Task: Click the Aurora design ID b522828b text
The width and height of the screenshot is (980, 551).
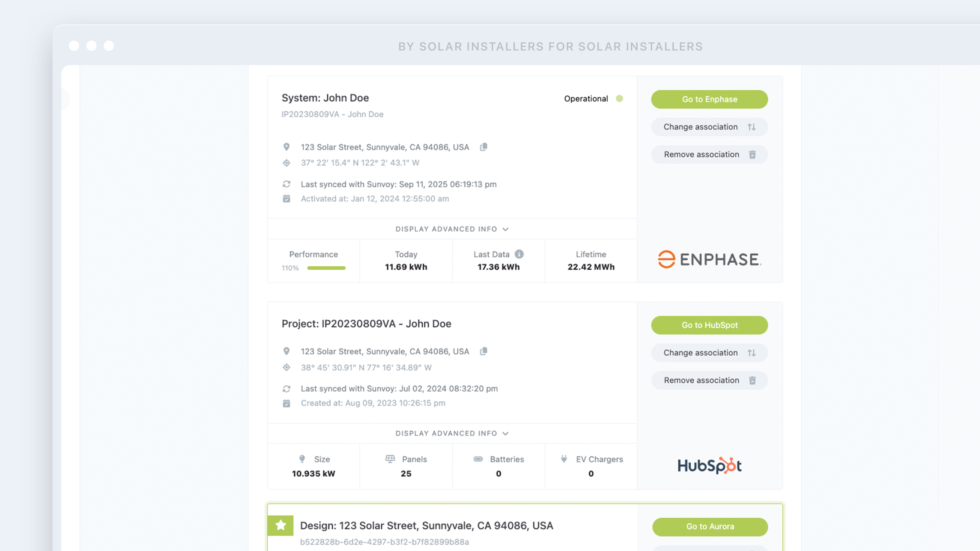Action: pos(384,542)
